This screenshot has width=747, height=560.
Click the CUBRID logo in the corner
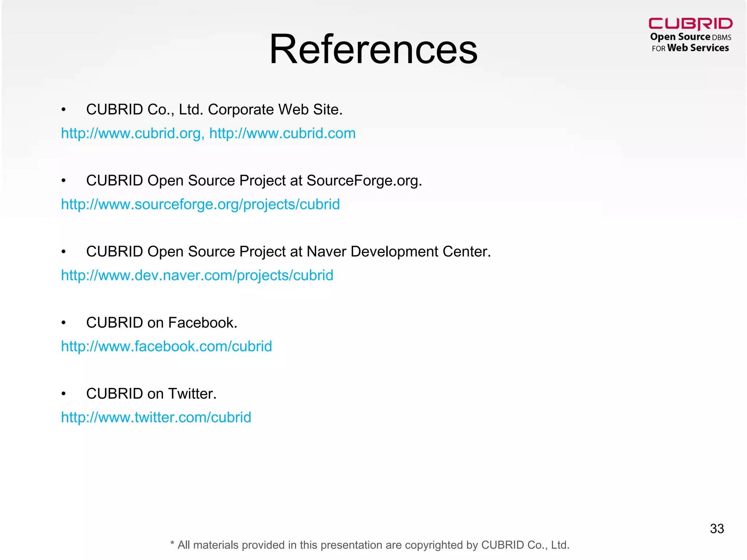690,24
